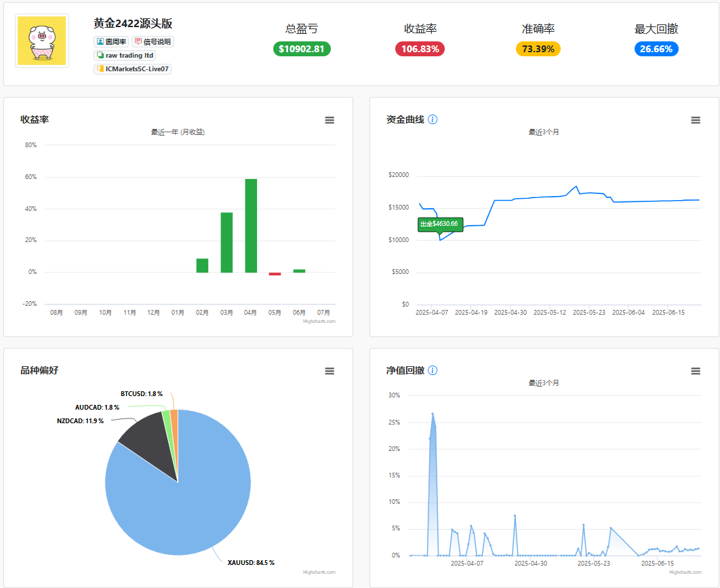The image size is (720, 588).
Task: Click the BTCUSD: 1.8 % label
Action: click(x=142, y=393)
